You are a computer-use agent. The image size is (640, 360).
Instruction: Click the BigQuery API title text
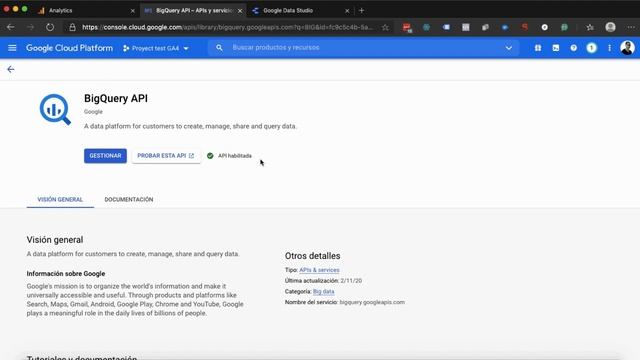(116, 98)
